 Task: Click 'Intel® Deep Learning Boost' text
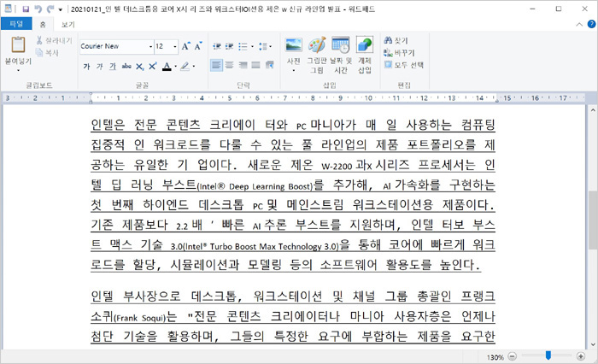click(255, 186)
